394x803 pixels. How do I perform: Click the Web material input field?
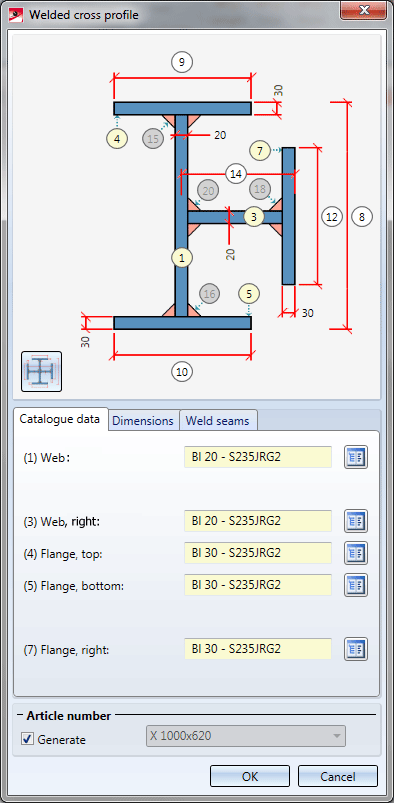tap(258, 457)
